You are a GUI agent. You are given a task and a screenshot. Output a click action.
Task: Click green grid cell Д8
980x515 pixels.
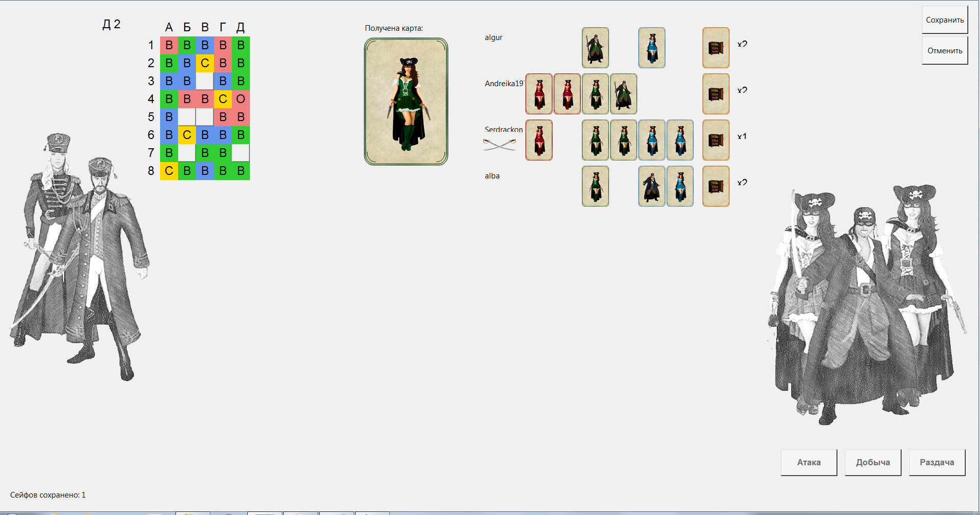[241, 171]
